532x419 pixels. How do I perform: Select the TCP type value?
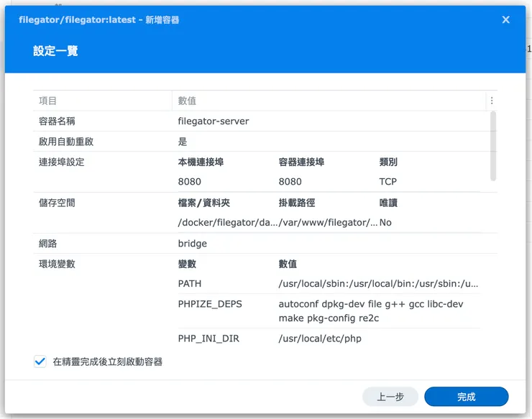tap(387, 182)
